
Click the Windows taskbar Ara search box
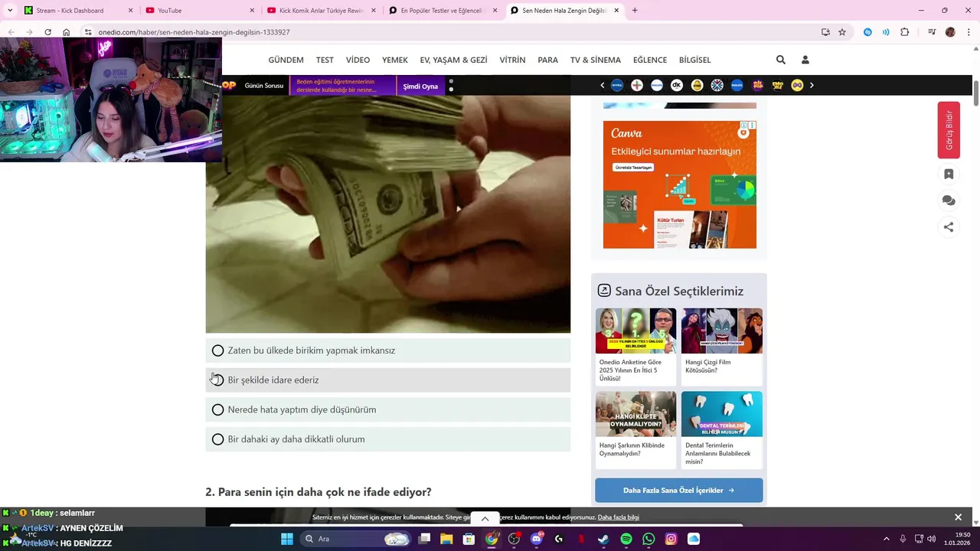click(x=354, y=539)
